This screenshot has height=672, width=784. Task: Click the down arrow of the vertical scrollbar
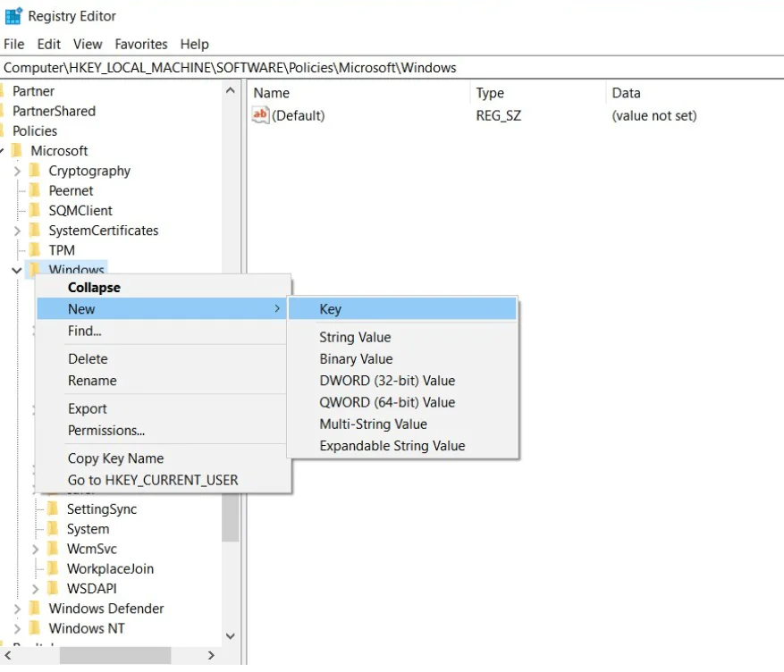click(x=231, y=635)
